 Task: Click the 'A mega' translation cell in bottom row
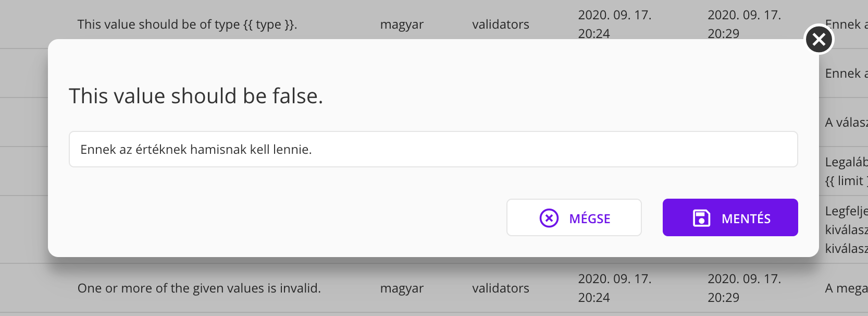pos(846,288)
